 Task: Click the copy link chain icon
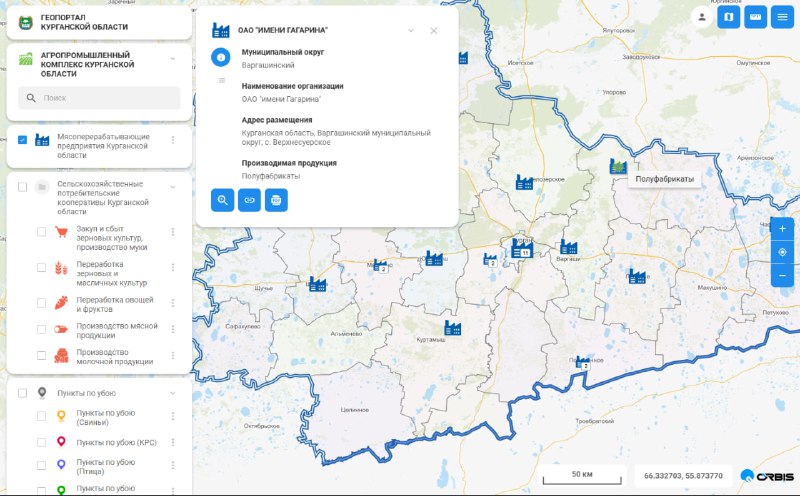pos(249,200)
